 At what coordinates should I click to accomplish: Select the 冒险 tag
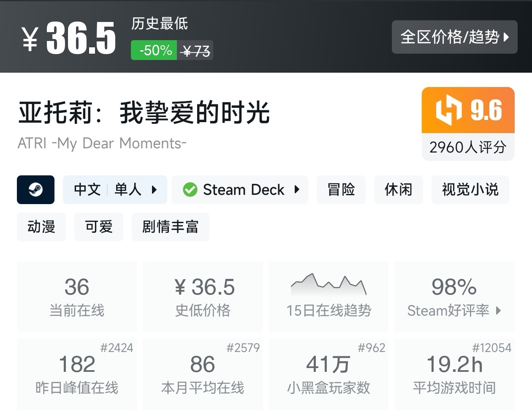(x=341, y=190)
